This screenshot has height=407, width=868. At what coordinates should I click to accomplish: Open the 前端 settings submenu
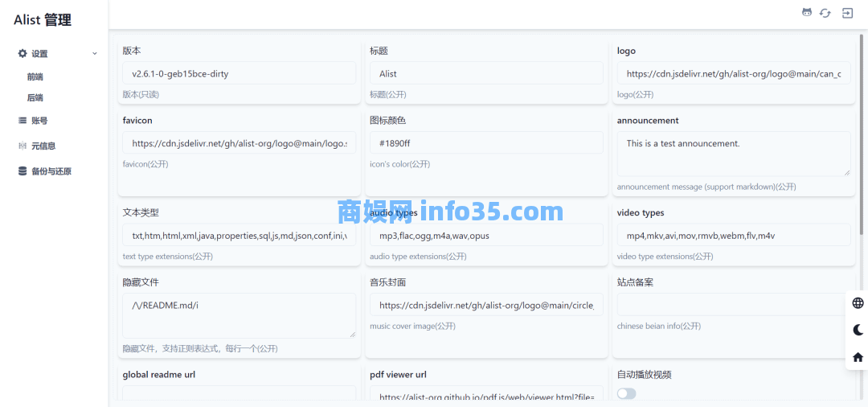pos(35,77)
